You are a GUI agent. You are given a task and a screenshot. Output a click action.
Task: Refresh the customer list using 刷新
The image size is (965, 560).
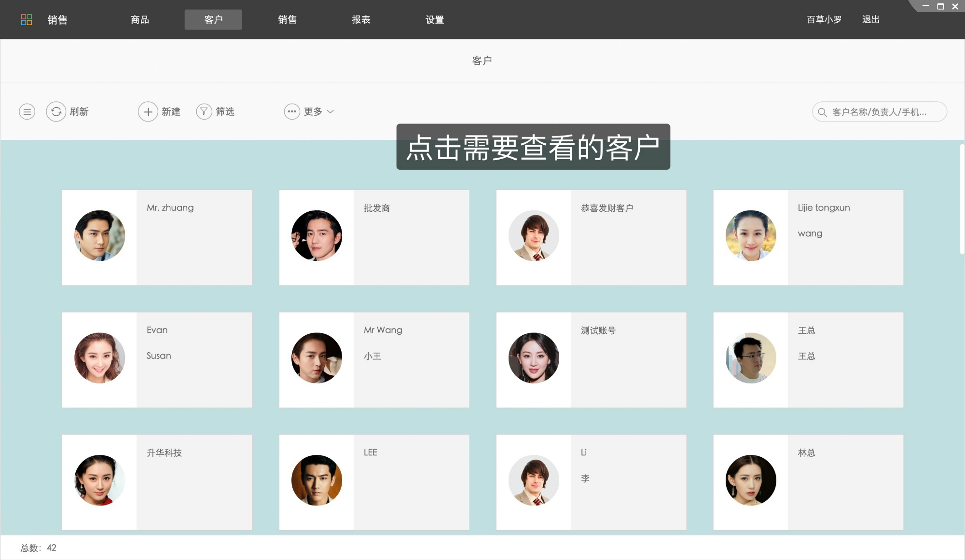[x=69, y=111]
